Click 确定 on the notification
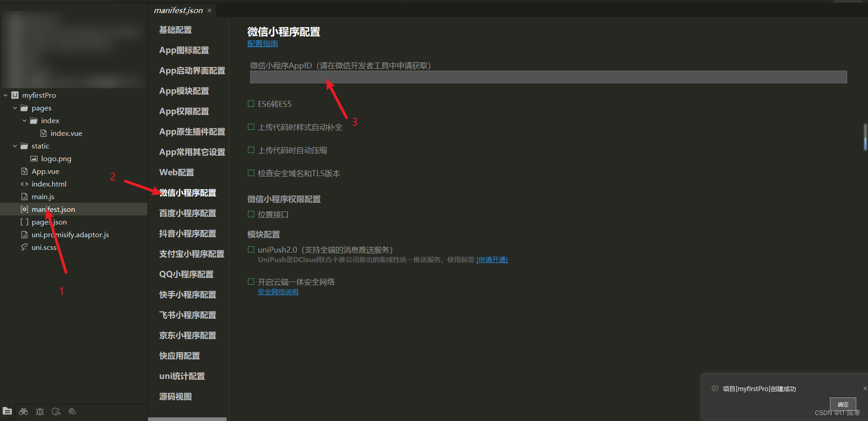This screenshot has height=421, width=868. (843, 404)
